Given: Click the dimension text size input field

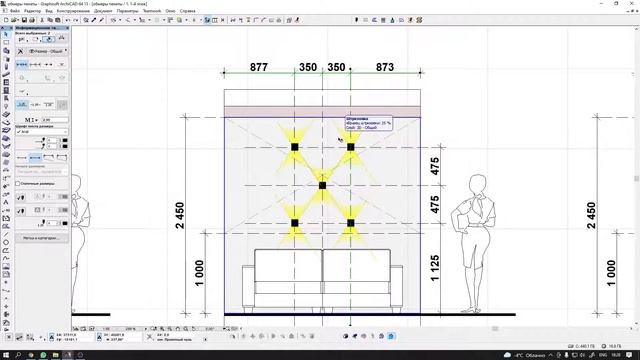Looking at the screenshot, I should tap(55, 120).
